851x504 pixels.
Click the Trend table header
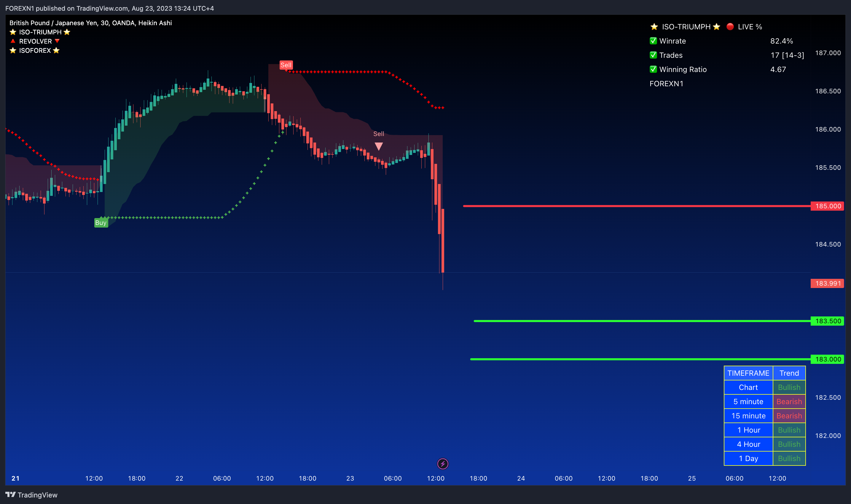coord(789,373)
